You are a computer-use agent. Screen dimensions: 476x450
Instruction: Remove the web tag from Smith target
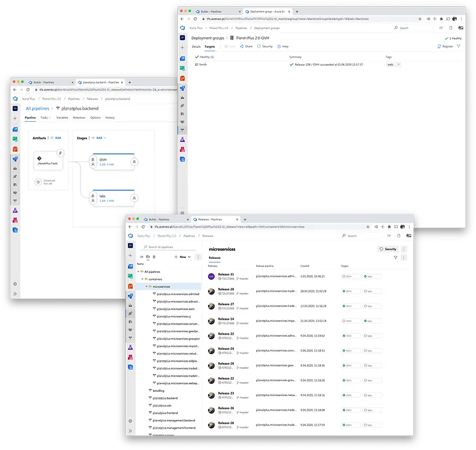click(399, 65)
